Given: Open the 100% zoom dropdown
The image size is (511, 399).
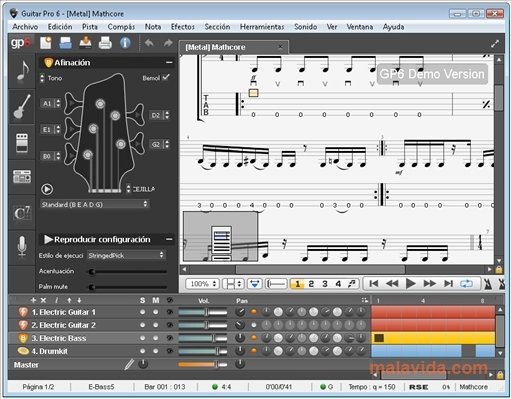Looking at the screenshot, I should (x=203, y=284).
